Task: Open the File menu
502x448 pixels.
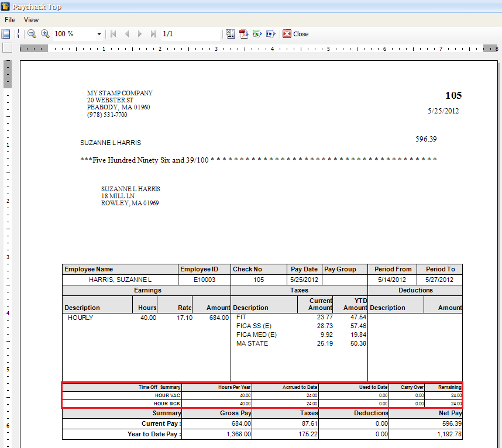Action: [10, 20]
